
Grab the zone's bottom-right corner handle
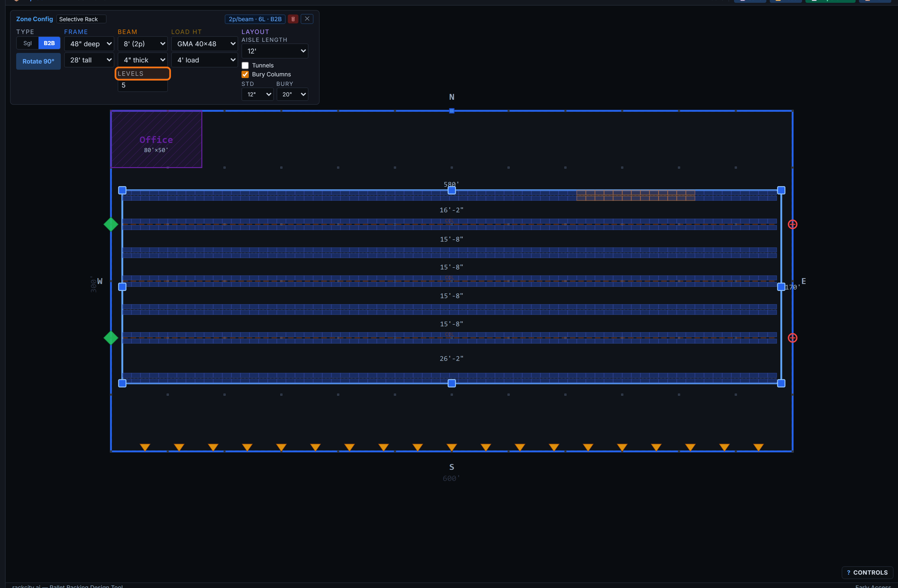coord(781,383)
